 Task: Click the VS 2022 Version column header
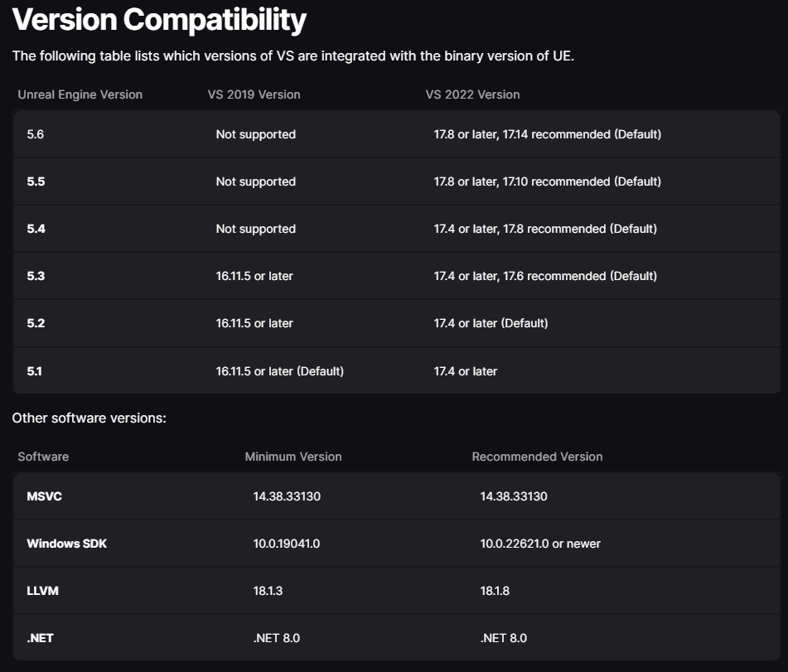tap(472, 94)
